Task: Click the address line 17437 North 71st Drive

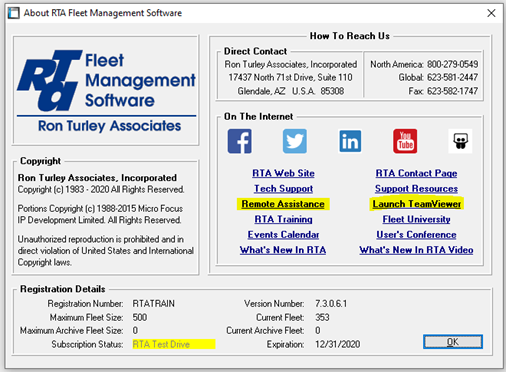Action: tap(290, 77)
